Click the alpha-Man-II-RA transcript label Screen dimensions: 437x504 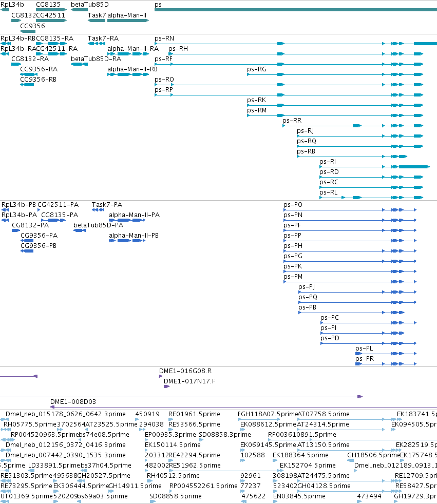[133, 49]
